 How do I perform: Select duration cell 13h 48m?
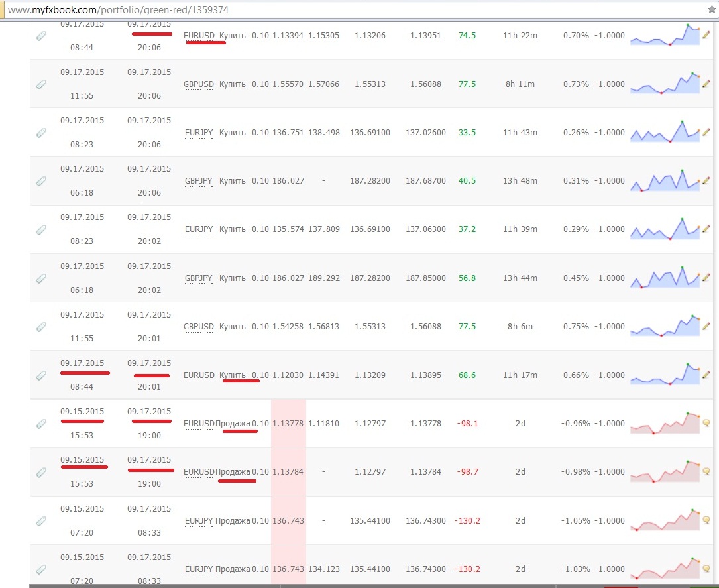tap(520, 181)
